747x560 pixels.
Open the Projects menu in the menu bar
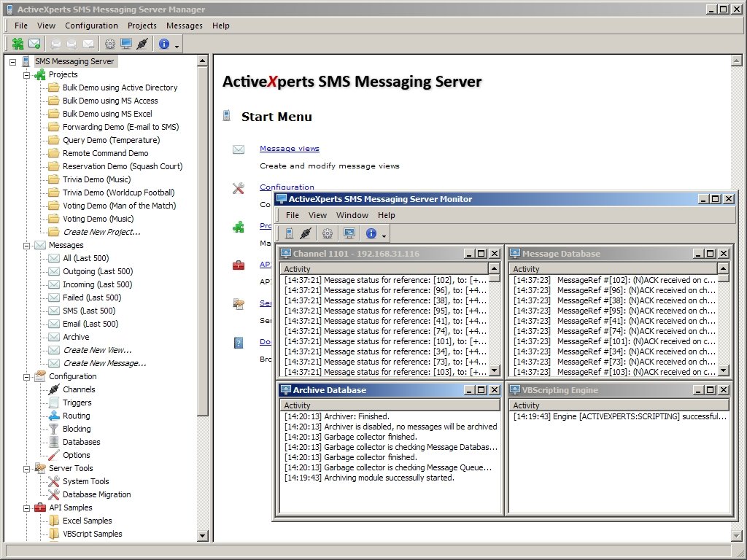pos(142,26)
